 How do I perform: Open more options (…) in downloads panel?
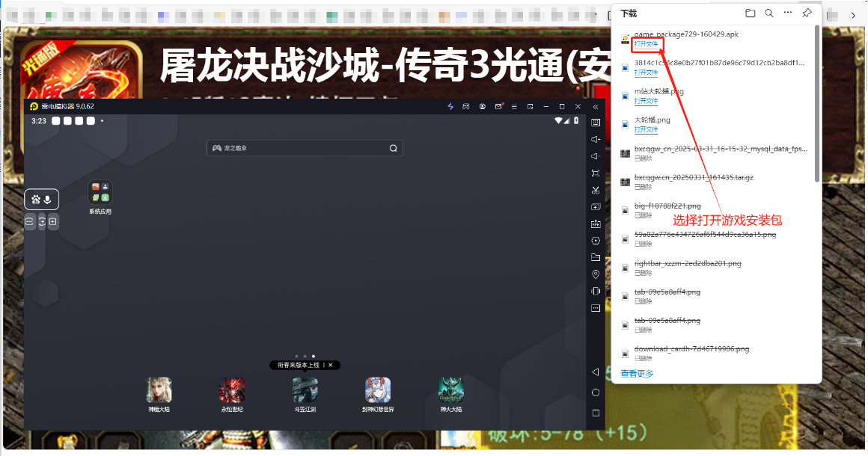tap(788, 12)
